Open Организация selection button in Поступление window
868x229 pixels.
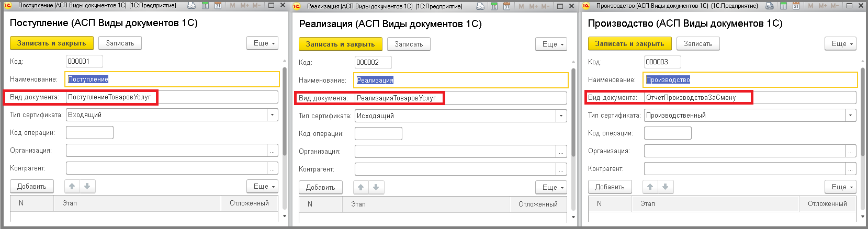[272, 151]
